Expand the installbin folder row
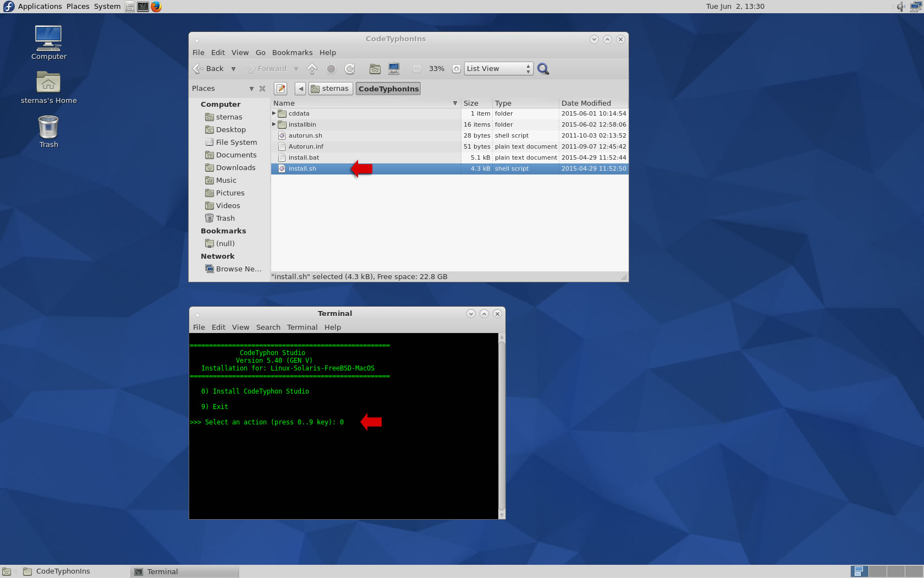924x578 pixels. pos(274,124)
